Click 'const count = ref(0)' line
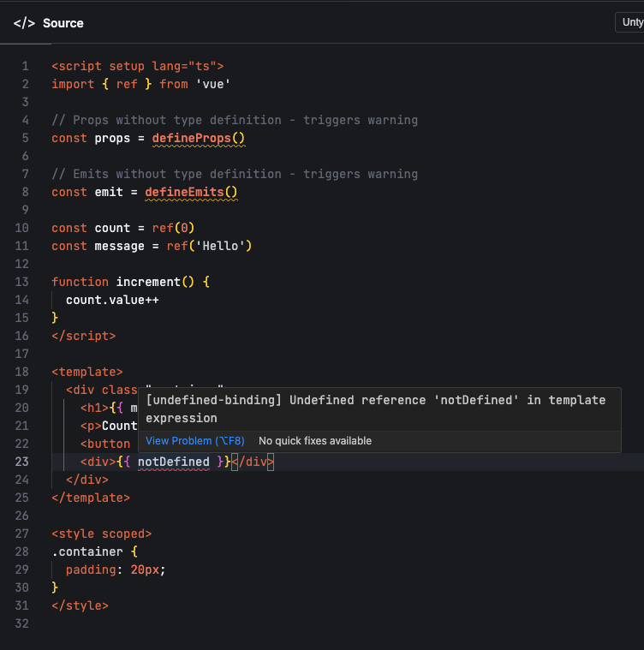 [x=123, y=228]
